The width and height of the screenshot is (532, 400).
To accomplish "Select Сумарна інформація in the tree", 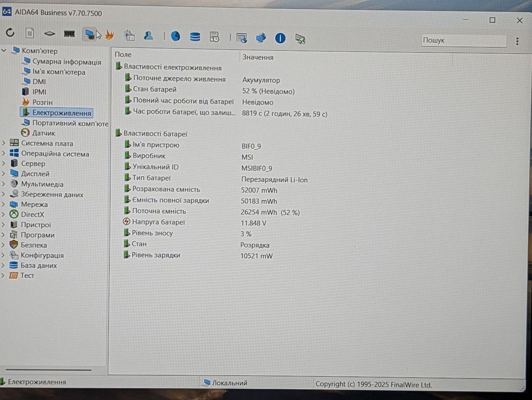I will click(x=66, y=61).
